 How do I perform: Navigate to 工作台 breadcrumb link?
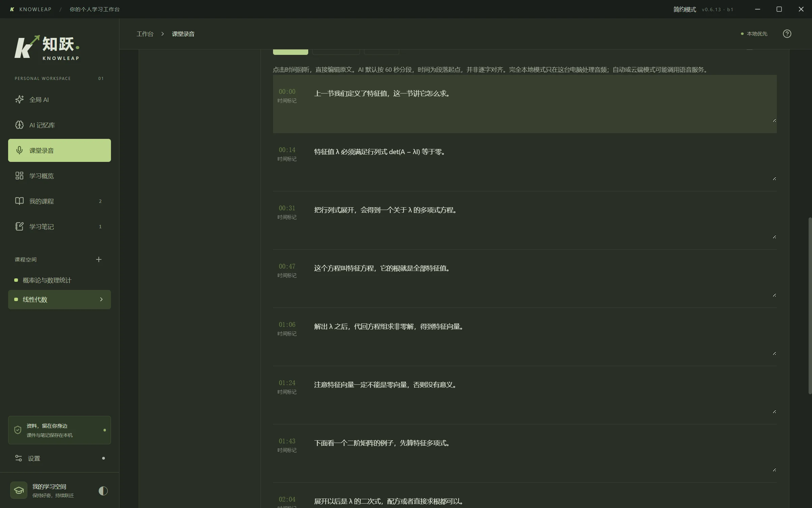145,34
